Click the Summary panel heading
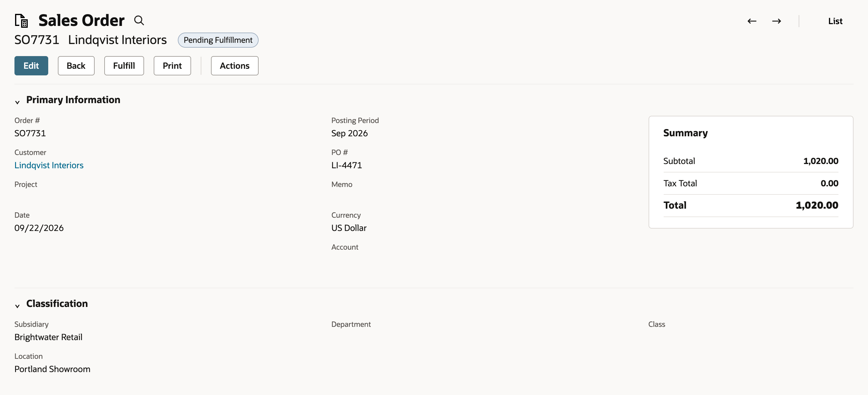 (685, 133)
